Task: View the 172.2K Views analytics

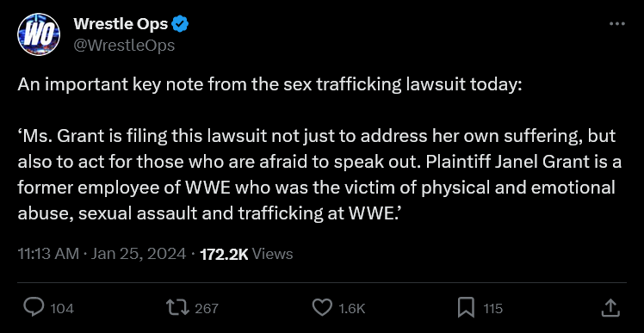Action: pos(246,254)
